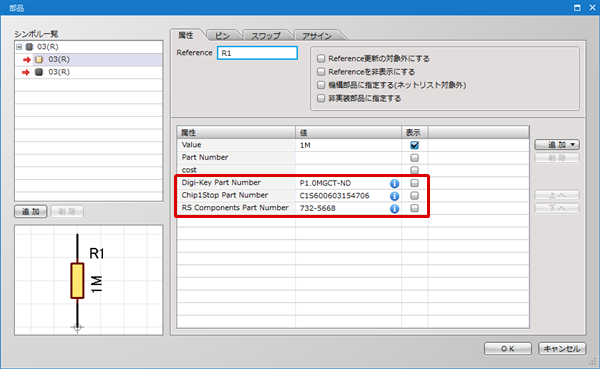This screenshot has height=369, width=600.
Task: Enable display for Chip1Stop Part Number
Action: click(414, 196)
